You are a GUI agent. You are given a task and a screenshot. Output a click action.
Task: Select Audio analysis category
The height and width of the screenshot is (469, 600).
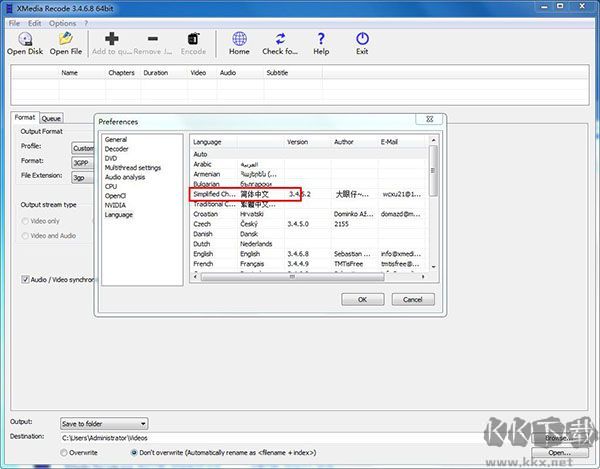click(125, 177)
